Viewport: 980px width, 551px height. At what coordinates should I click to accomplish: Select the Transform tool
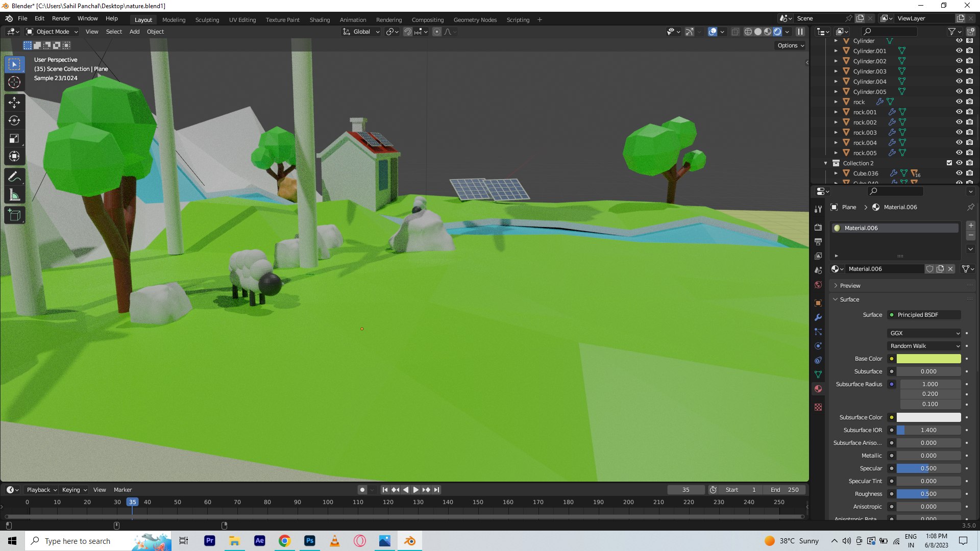[14, 156]
